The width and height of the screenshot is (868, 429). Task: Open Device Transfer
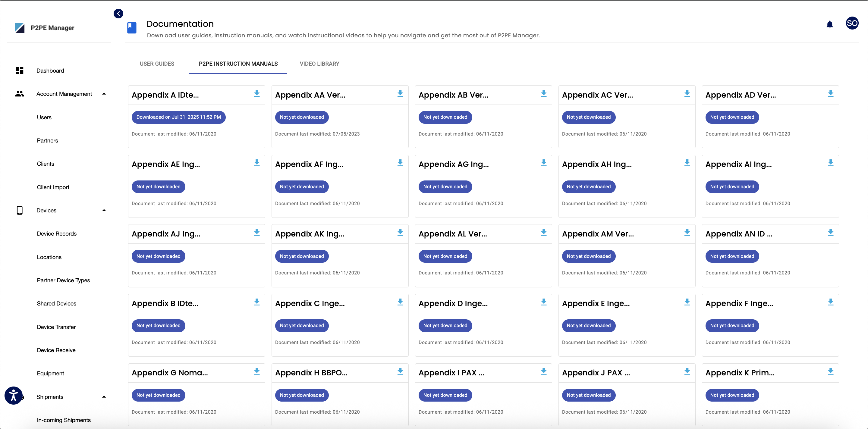coord(56,327)
